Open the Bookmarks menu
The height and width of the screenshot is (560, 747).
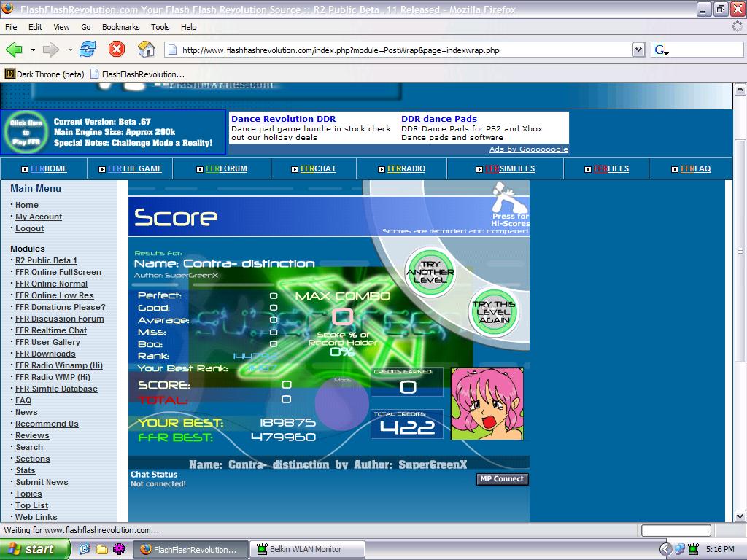click(x=121, y=27)
